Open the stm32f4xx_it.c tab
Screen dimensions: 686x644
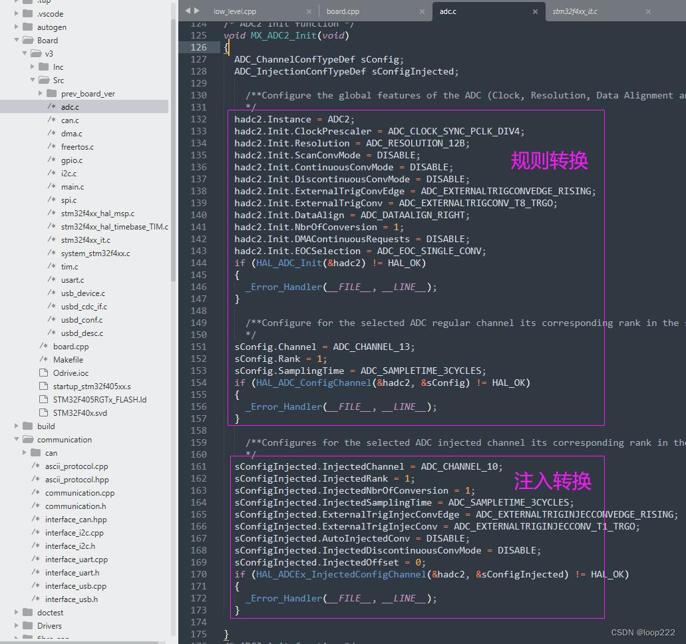click(x=574, y=11)
